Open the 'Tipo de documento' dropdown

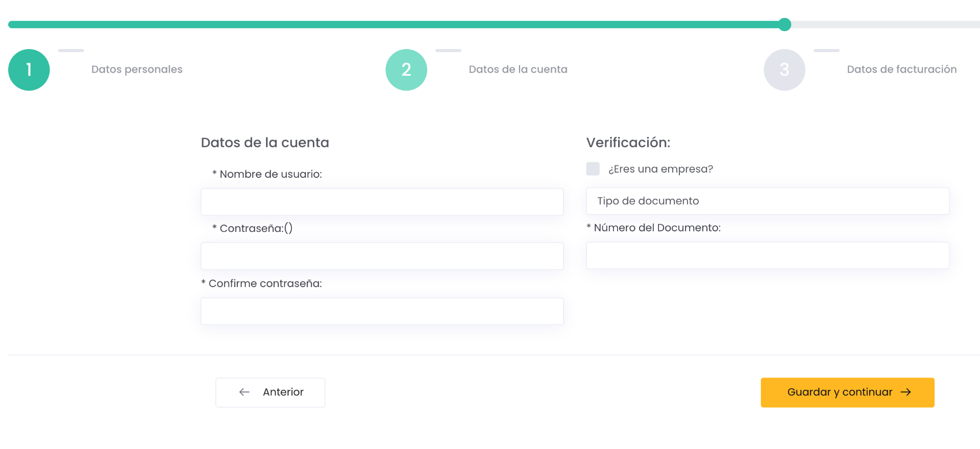[x=768, y=201]
